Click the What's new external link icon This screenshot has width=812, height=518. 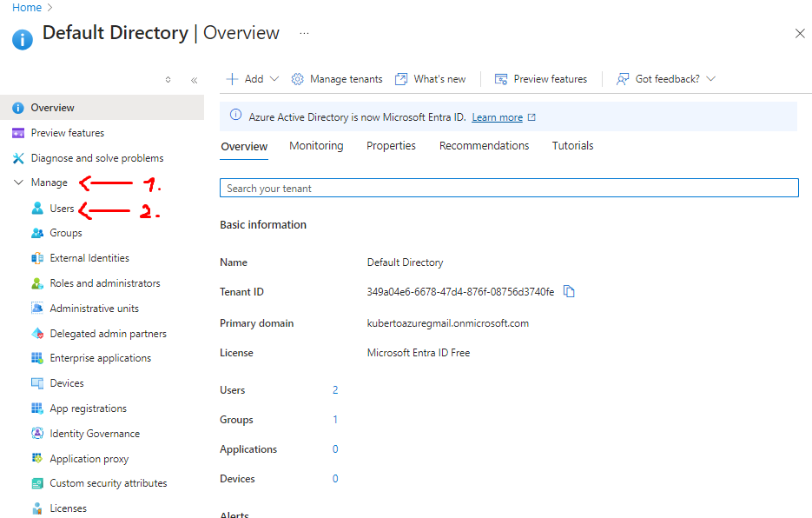[x=401, y=79]
